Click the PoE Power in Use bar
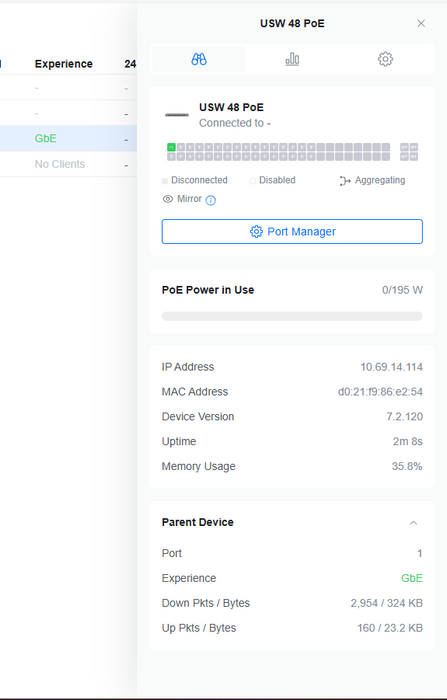Viewport: 447px width, 700px height. coord(292,316)
